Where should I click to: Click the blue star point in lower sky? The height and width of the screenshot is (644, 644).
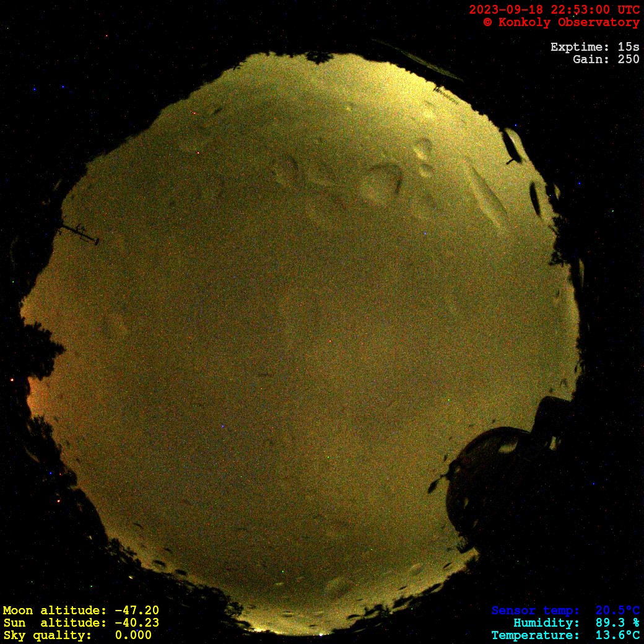[x=223, y=426]
